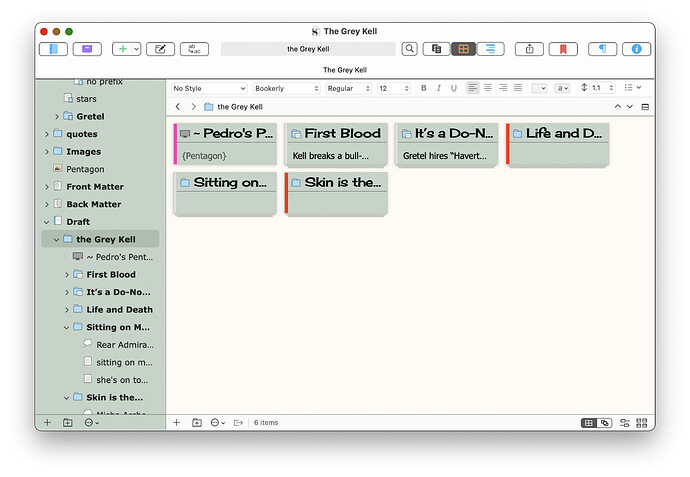
Task: Expand the Images folder
Action: coord(47,152)
